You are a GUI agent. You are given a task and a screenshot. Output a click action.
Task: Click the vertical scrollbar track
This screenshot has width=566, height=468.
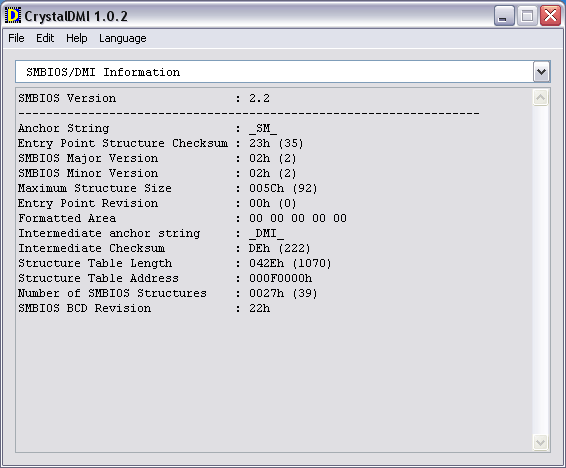pyautogui.click(x=540, y=270)
